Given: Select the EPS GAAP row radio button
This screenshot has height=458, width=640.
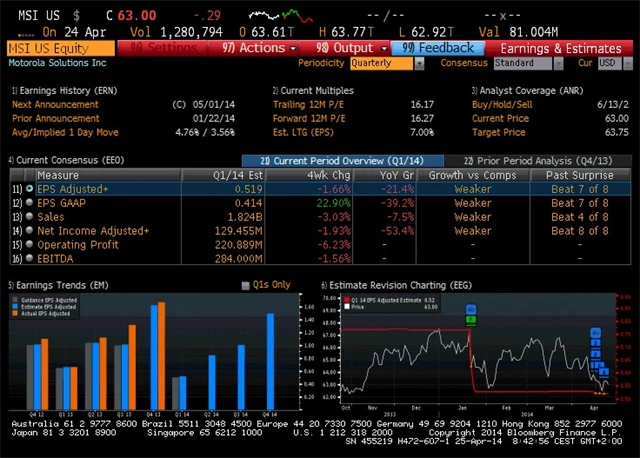Looking at the screenshot, I should 30,202.
